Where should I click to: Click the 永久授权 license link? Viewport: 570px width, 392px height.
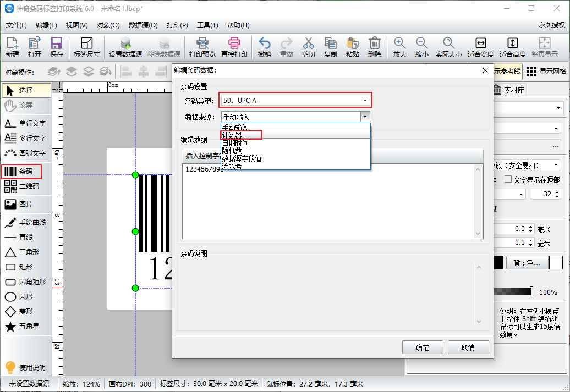[x=551, y=25]
